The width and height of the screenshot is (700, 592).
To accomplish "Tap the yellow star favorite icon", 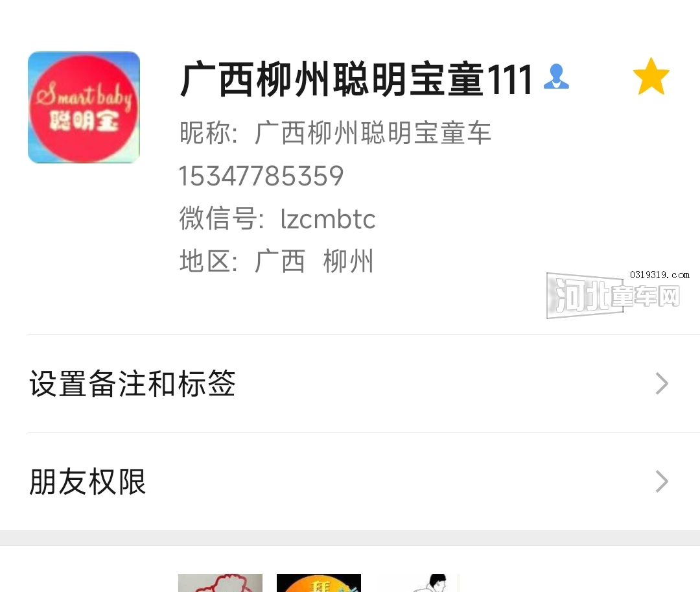I will [651, 77].
